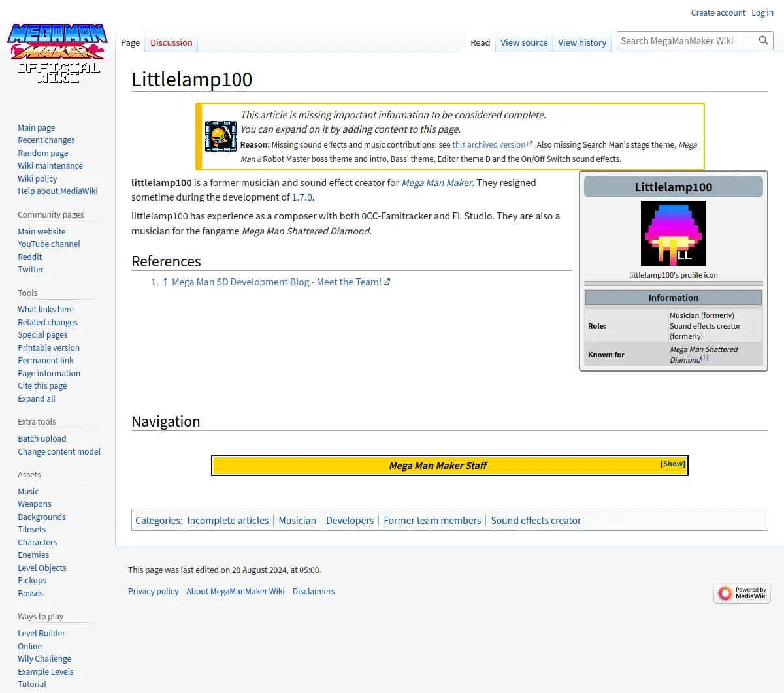
Task: Open the Disclaimers footer link
Action: tap(314, 591)
